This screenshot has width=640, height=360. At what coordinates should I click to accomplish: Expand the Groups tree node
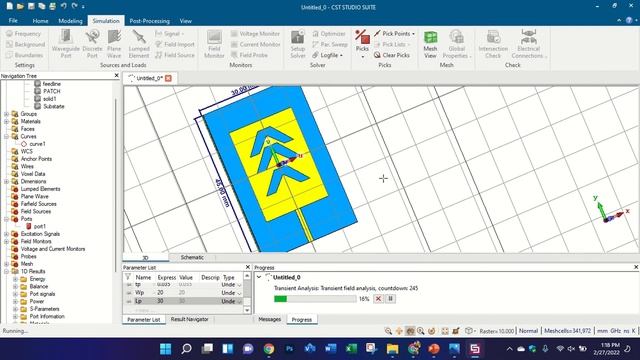(x=7, y=114)
